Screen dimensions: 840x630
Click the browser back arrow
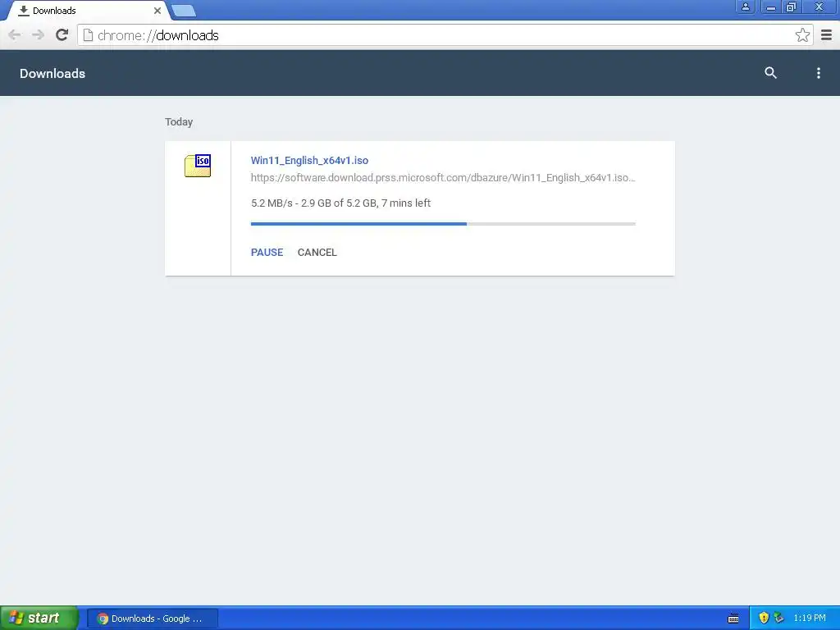pos(15,35)
